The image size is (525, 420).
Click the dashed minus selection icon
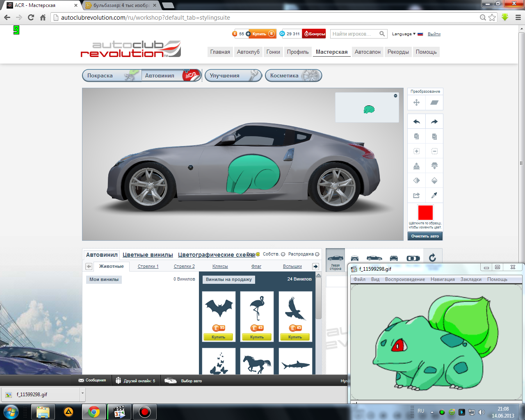click(x=434, y=151)
